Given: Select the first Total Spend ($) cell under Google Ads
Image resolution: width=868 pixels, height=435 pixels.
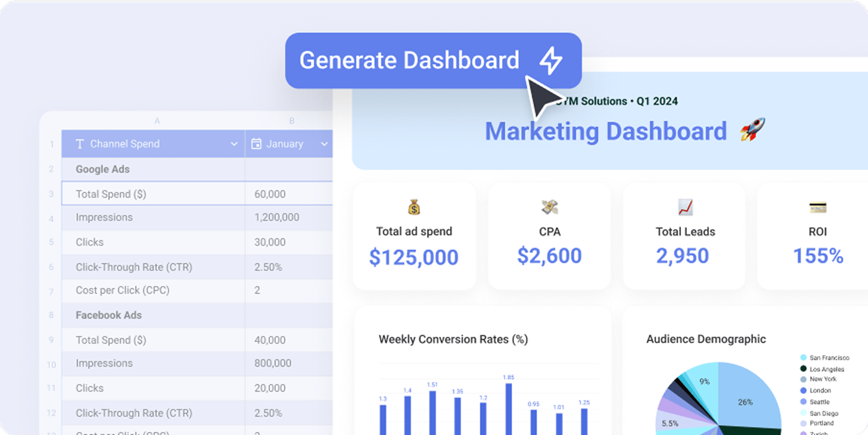Looking at the screenshot, I should (x=154, y=194).
